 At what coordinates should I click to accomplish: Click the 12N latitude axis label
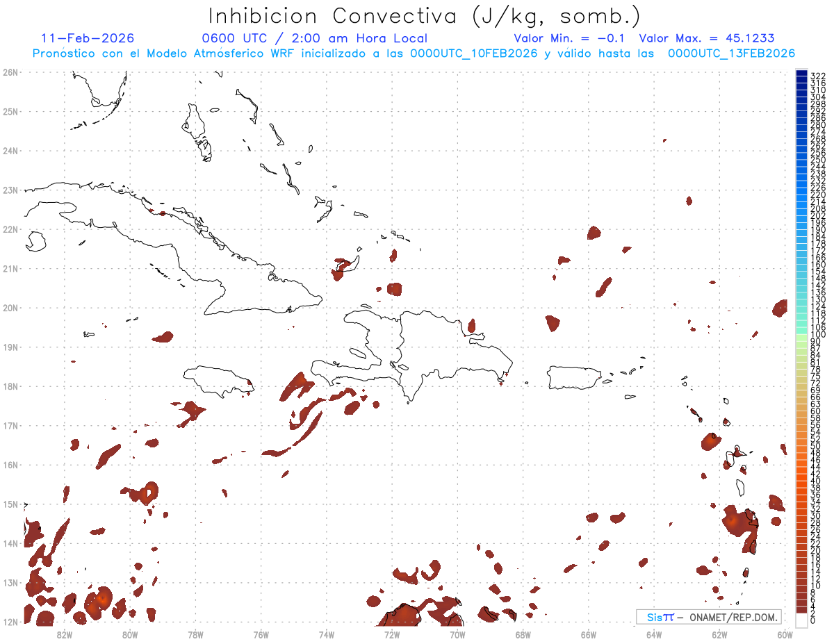click(x=10, y=622)
